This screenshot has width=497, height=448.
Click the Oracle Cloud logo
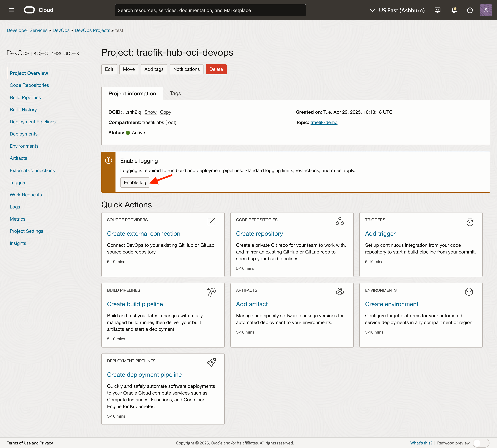coord(29,10)
